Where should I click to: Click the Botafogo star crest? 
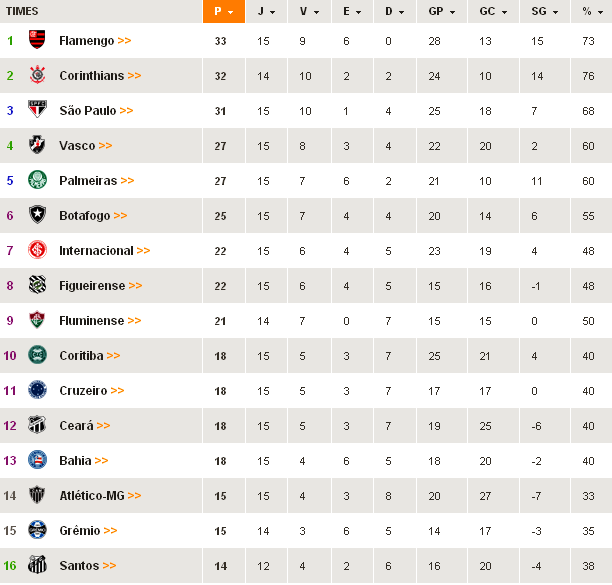click(x=38, y=216)
